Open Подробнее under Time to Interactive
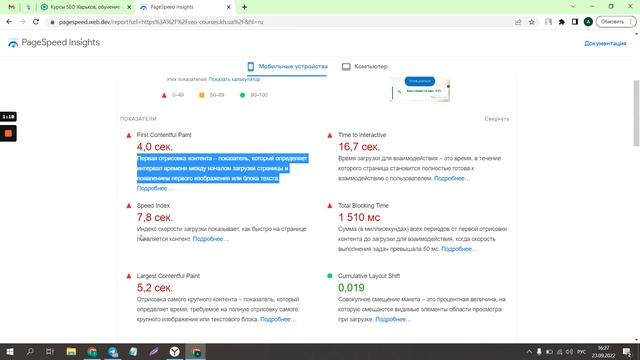640x360 pixels. click(x=452, y=178)
